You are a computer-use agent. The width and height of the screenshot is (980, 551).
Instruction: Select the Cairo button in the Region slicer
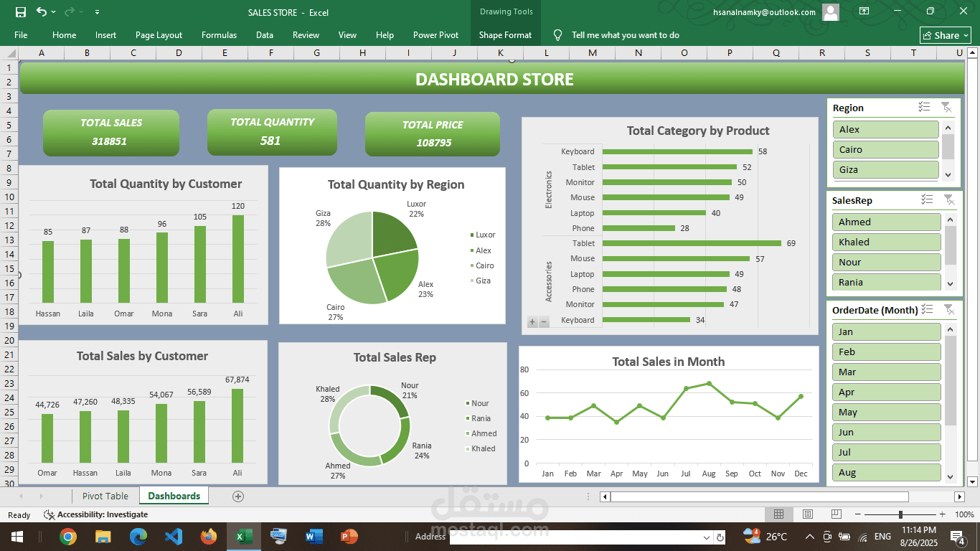point(885,150)
